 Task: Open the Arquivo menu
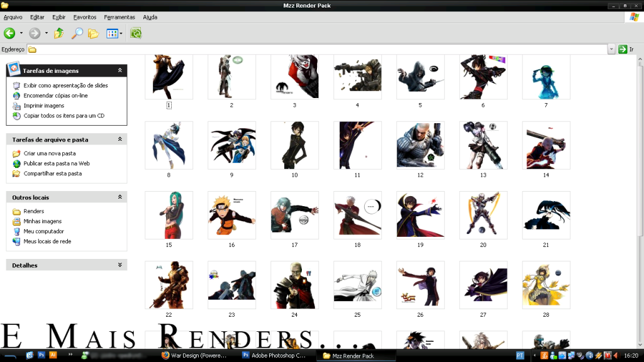tap(13, 17)
